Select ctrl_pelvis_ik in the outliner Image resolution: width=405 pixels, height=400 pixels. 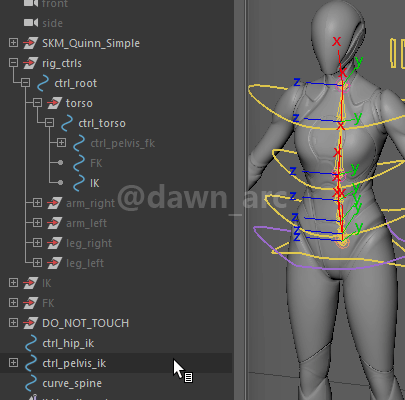(74, 363)
